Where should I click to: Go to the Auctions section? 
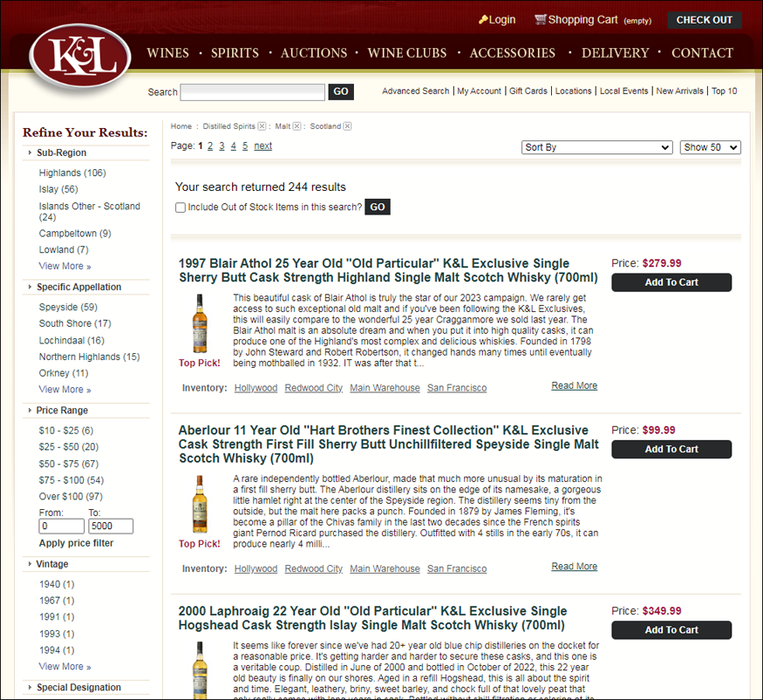(x=314, y=53)
